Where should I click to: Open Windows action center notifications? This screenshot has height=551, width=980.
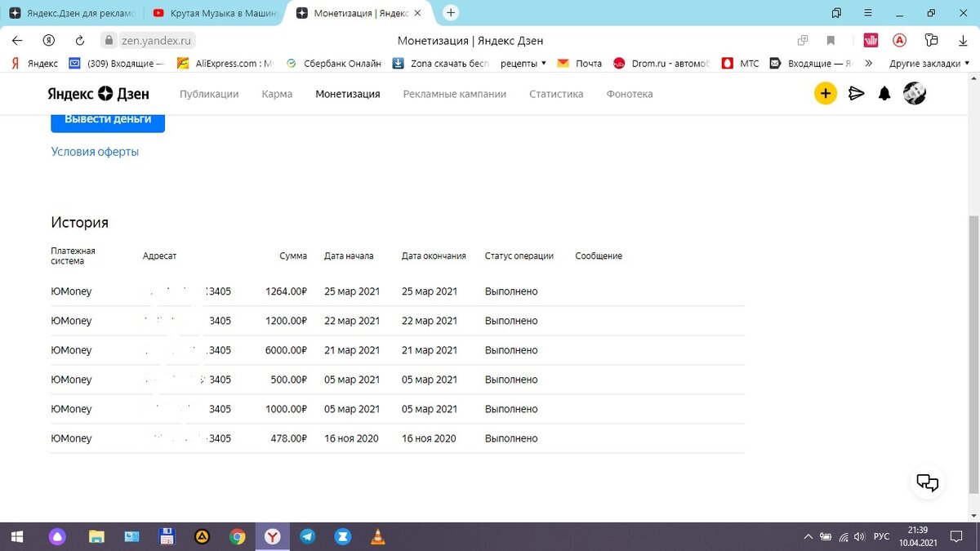(x=957, y=536)
